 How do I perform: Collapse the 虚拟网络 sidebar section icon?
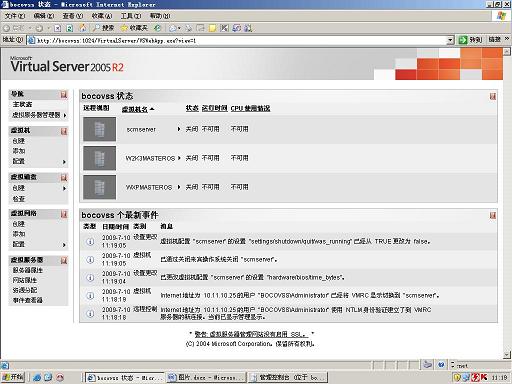(64, 214)
